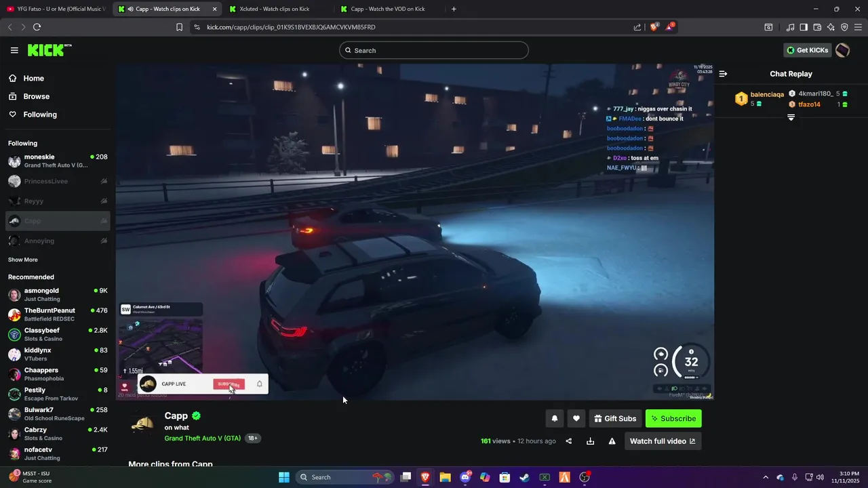The height and width of the screenshot is (488, 868).
Task: Open the Brave Wallet icon
Action: 817,27
